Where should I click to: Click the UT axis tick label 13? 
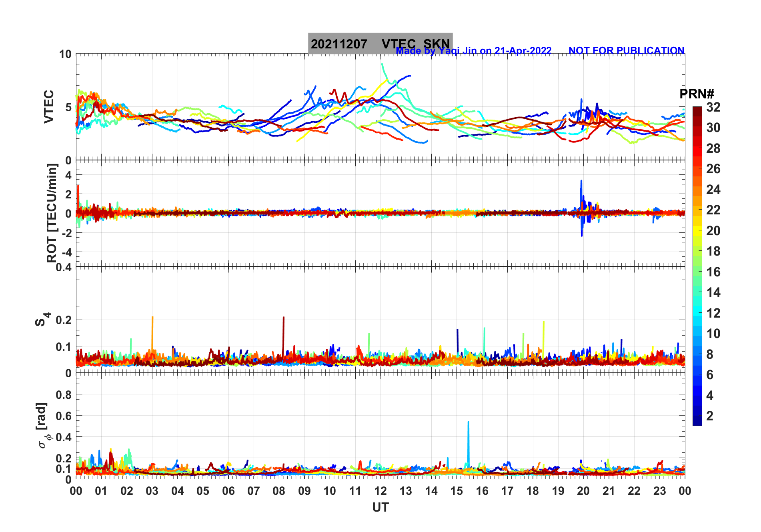tap(406, 491)
